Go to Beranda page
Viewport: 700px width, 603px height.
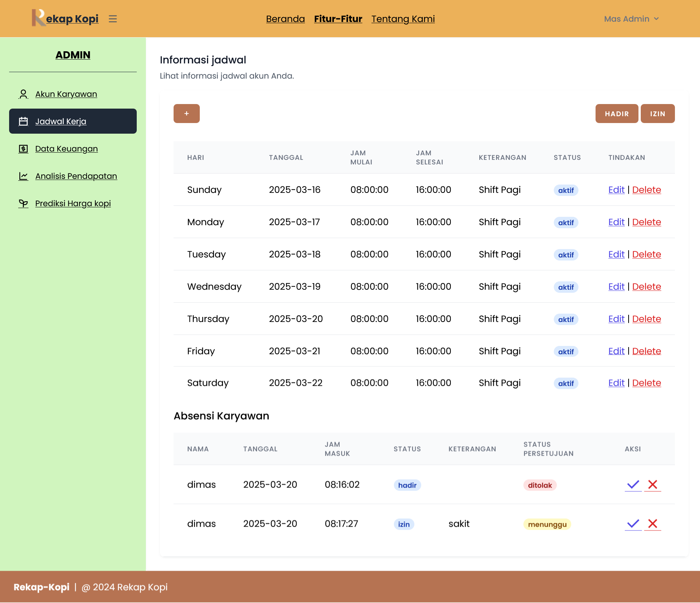[285, 19]
